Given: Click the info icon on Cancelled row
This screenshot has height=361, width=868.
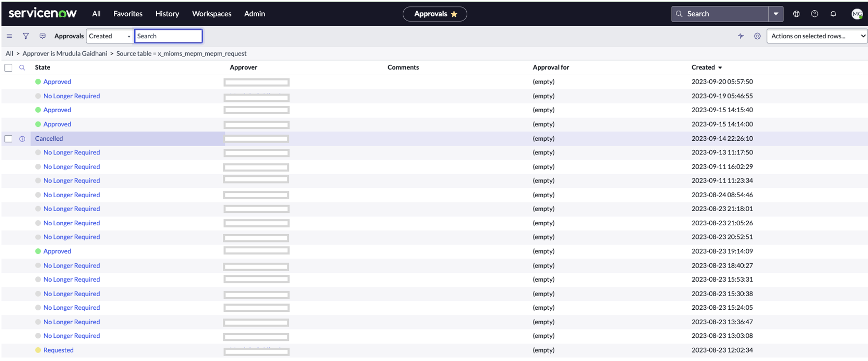Looking at the screenshot, I should 22,139.
